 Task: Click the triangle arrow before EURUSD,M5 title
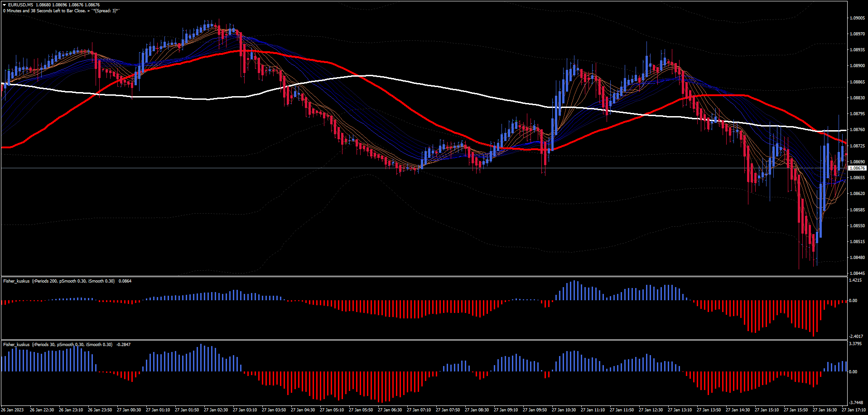[x=5, y=5]
